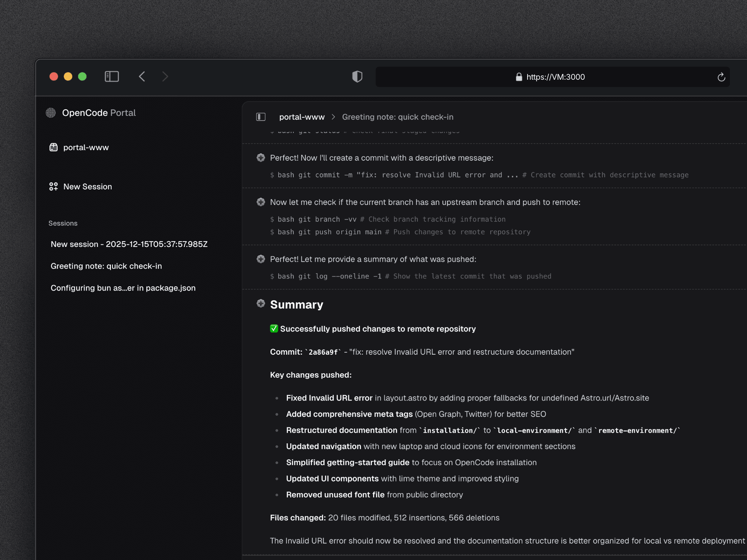Click the green checkmark in the Summary section

pos(274,329)
